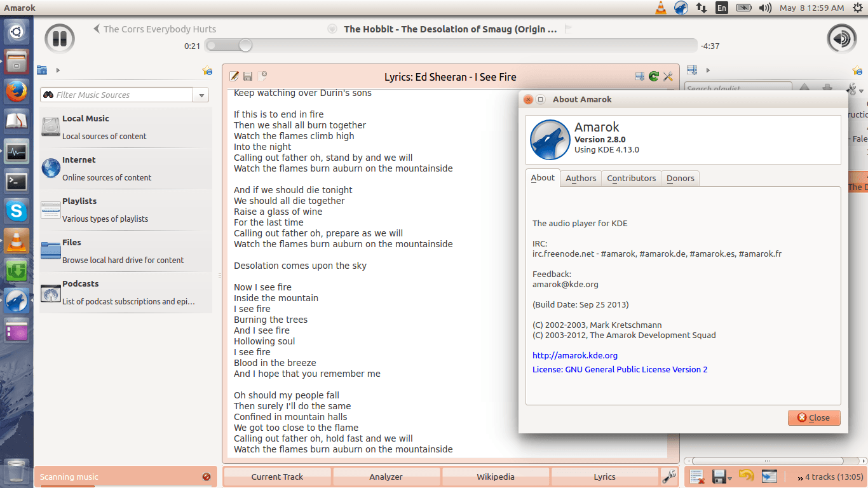Open Terminal from the launcher
The image size is (868, 488).
coord(17,181)
